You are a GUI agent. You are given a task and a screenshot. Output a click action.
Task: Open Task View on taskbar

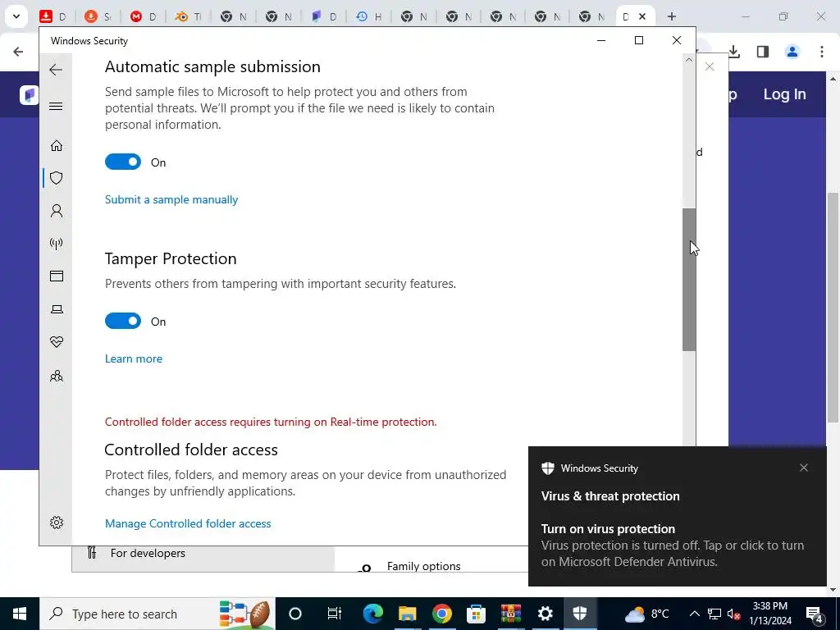tap(335, 614)
